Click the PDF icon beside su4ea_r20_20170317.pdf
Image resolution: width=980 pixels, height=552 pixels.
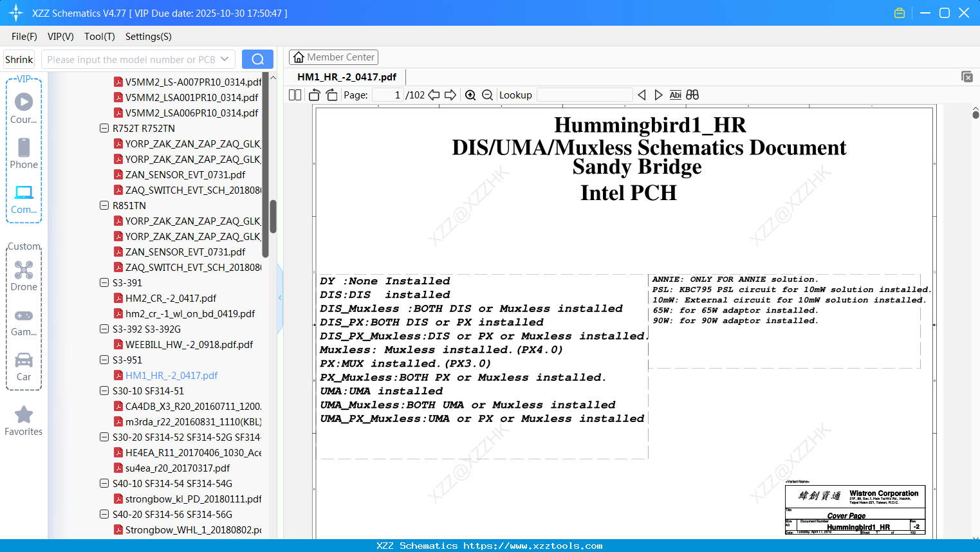(x=118, y=468)
